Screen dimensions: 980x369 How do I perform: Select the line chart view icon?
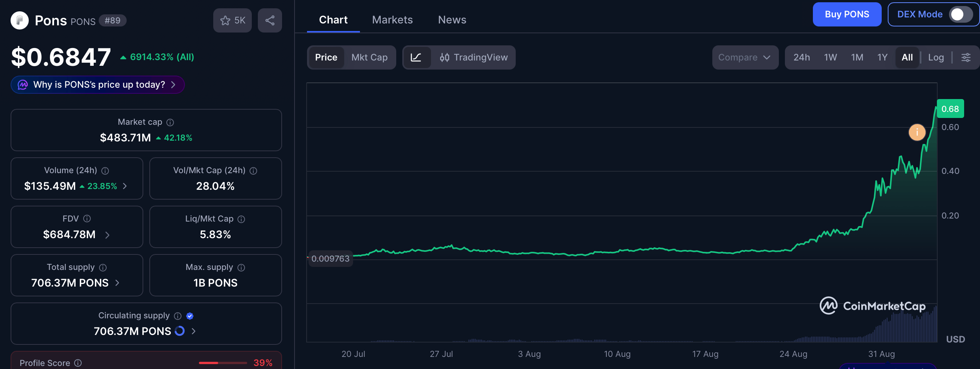(416, 57)
